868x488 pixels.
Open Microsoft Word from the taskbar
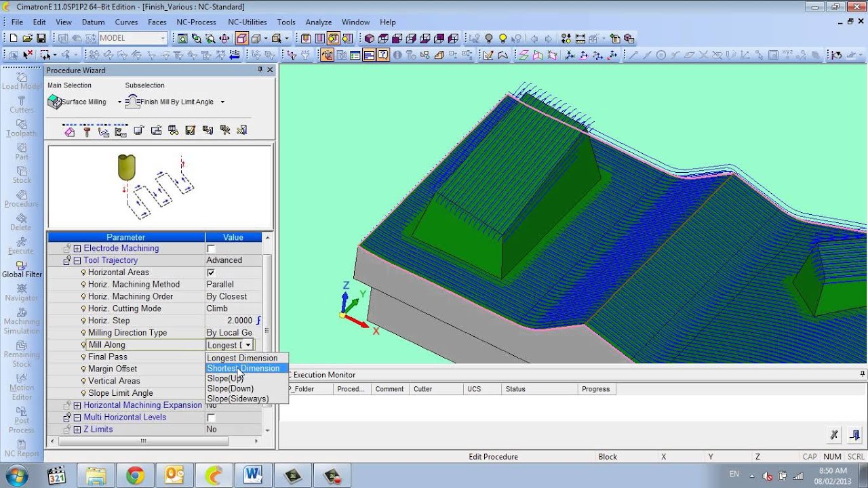tap(253, 476)
